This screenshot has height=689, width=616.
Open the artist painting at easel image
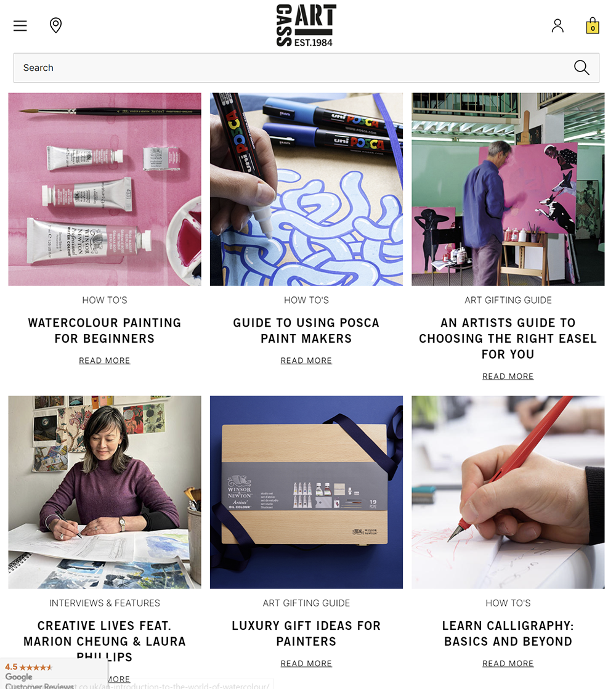[508, 189]
